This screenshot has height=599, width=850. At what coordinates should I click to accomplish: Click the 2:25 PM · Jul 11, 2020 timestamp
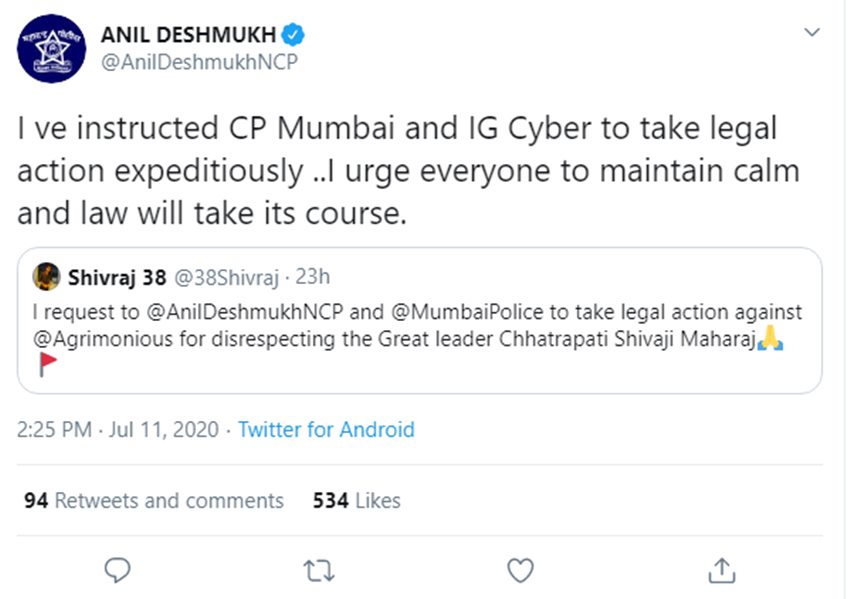116,430
